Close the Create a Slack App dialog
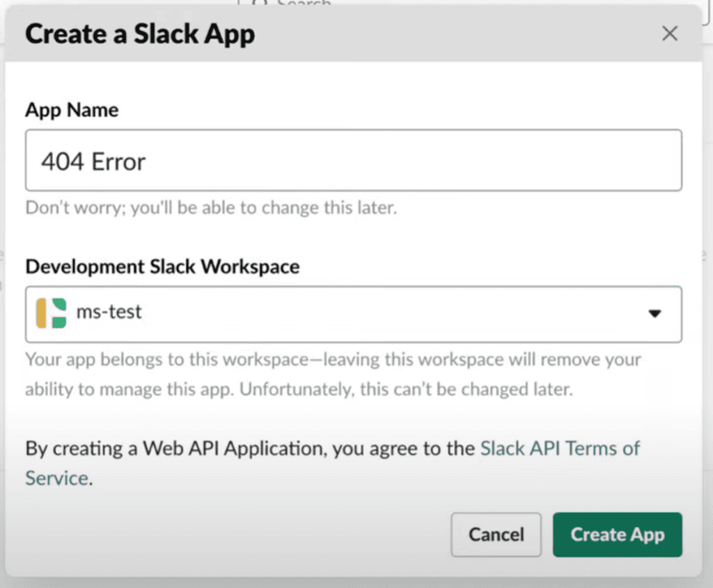Screen dimensions: 713x588 click(669, 33)
